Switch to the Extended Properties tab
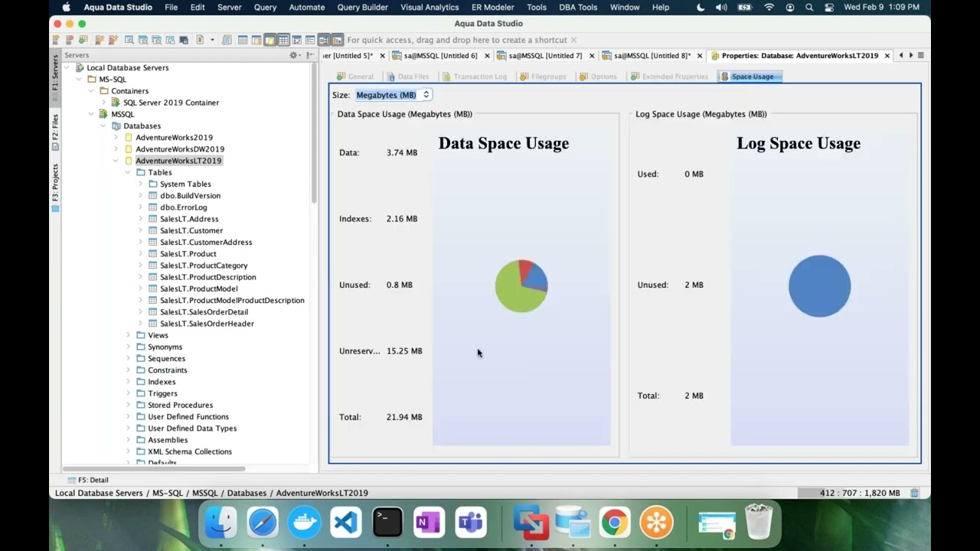This screenshot has height=551, width=980. pyautogui.click(x=669, y=77)
